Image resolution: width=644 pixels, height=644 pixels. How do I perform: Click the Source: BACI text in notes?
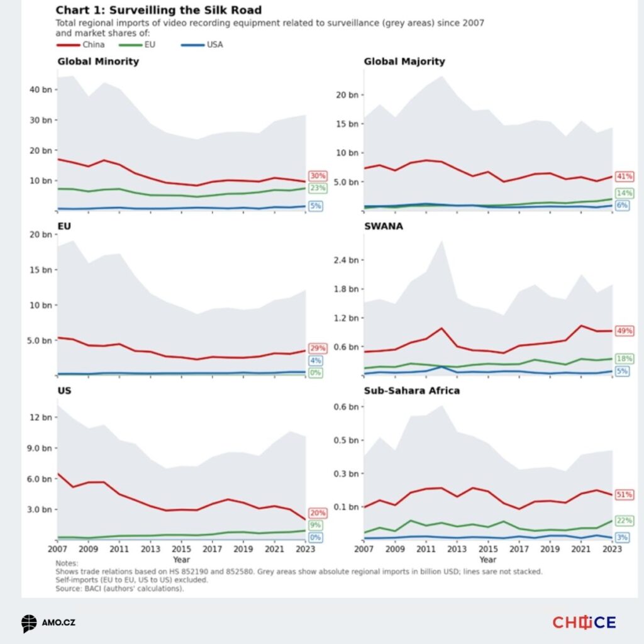[x=119, y=589]
